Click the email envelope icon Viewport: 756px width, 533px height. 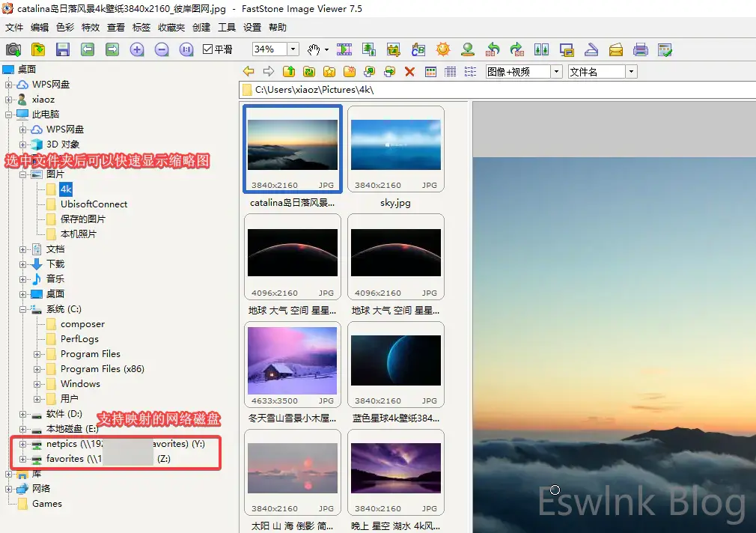coord(615,49)
